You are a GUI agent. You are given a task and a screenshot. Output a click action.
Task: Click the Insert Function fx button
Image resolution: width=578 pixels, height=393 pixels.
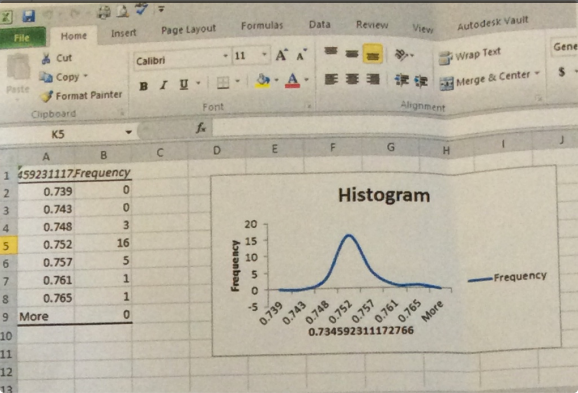(201, 128)
